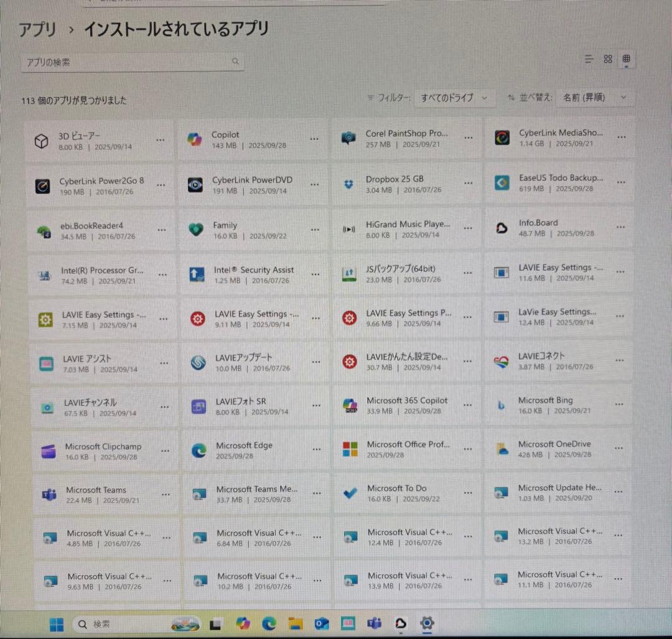Click the search magnifier in the app search box
Viewport: 672px width, 639px height.
pos(235,61)
